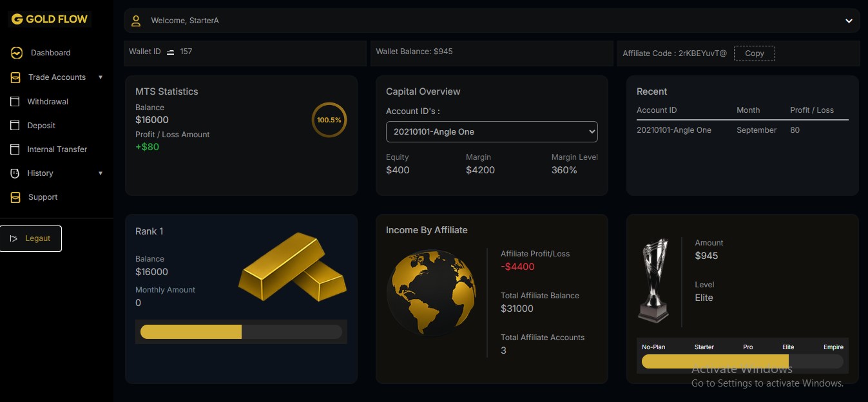
Task: Expand the History submenu arrow
Action: coord(101,173)
